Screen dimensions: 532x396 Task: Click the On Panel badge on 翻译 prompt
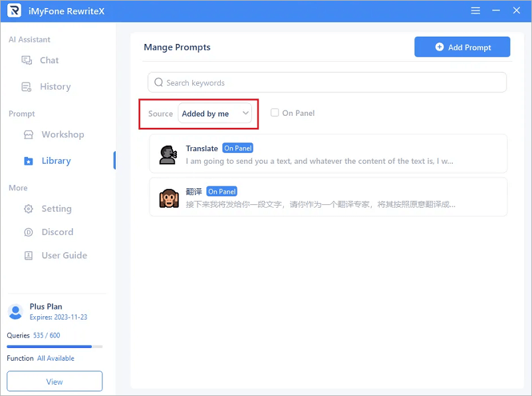221,191
